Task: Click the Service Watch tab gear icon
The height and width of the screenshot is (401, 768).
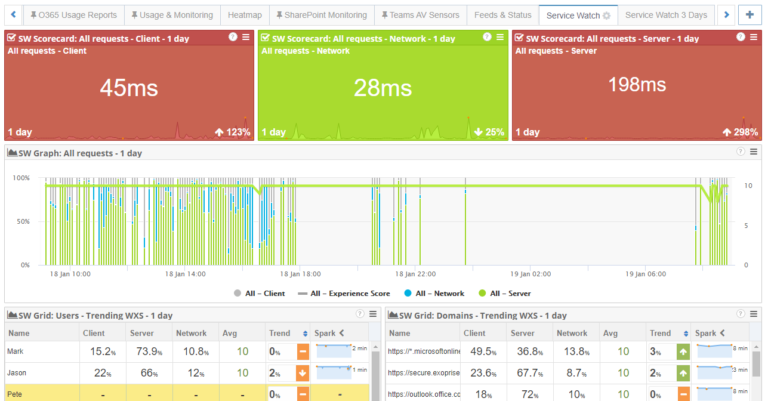Action: point(606,16)
